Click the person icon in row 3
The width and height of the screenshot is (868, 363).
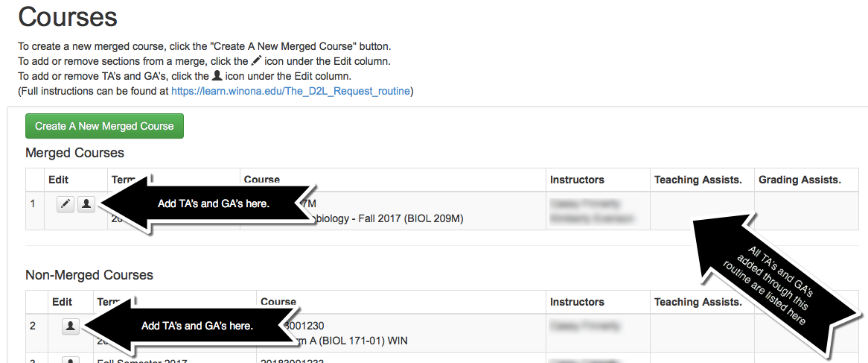tap(71, 361)
